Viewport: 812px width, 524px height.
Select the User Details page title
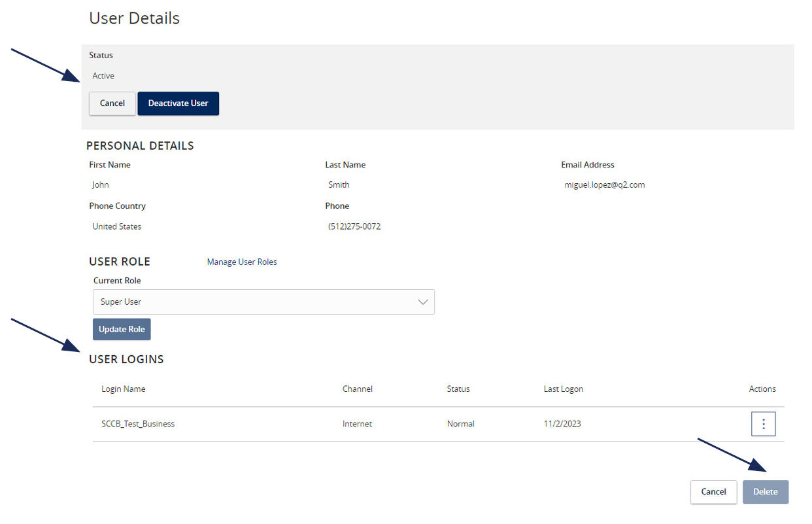click(x=133, y=18)
